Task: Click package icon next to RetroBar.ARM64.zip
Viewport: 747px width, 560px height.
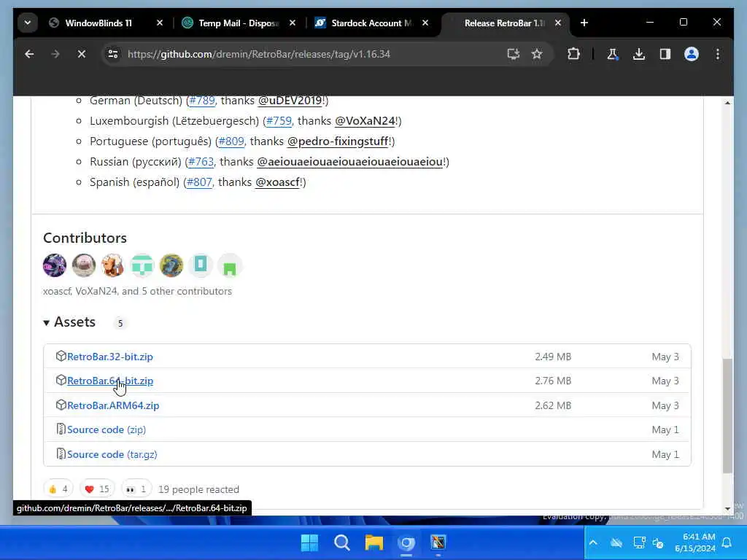Action: [x=61, y=405]
